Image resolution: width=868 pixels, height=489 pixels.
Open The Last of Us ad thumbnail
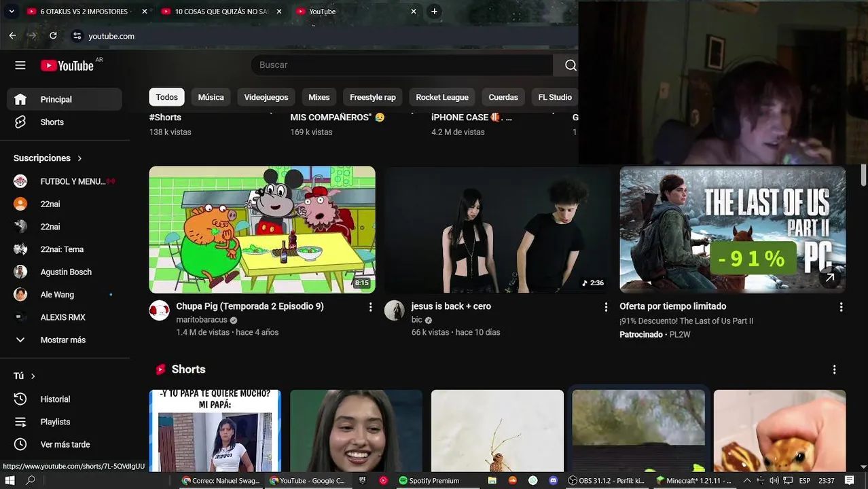pos(732,230)
